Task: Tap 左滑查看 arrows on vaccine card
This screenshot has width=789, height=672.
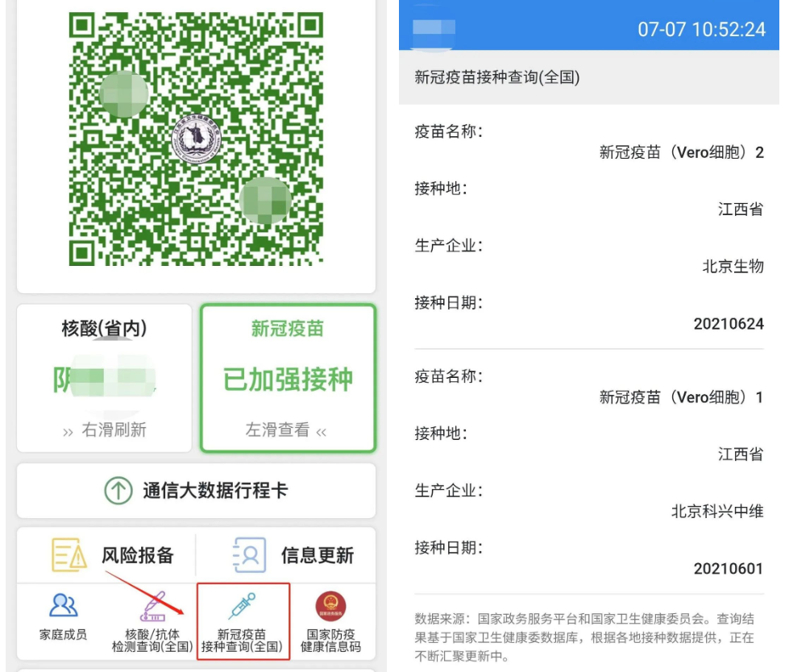Action: [322, 431]
